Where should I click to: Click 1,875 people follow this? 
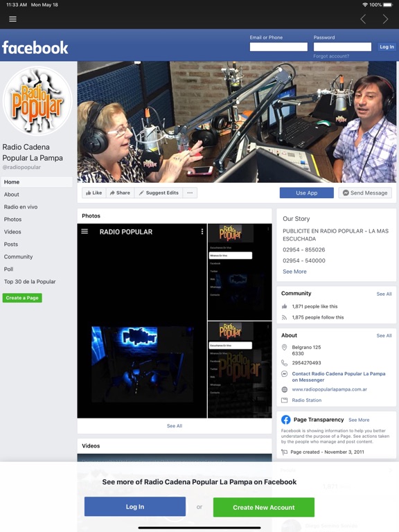(x=318, y=317)
